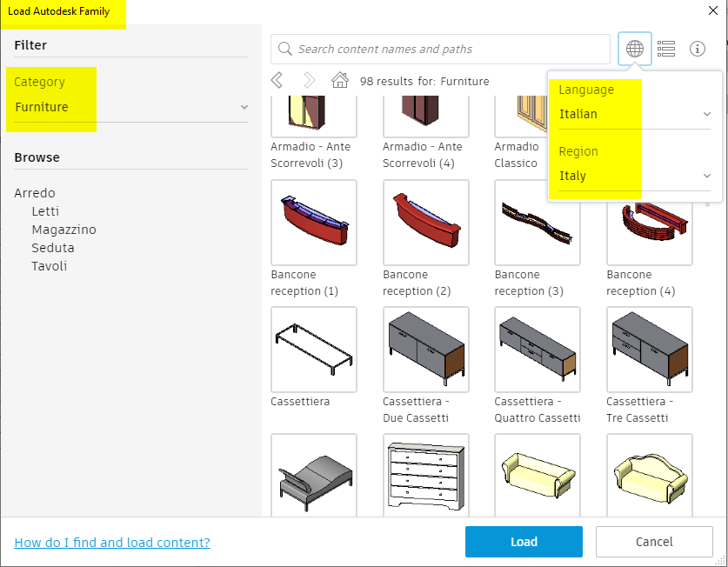Select Tavoli under Arredo
Screen dimensions: 728x567
click(49, 265)
